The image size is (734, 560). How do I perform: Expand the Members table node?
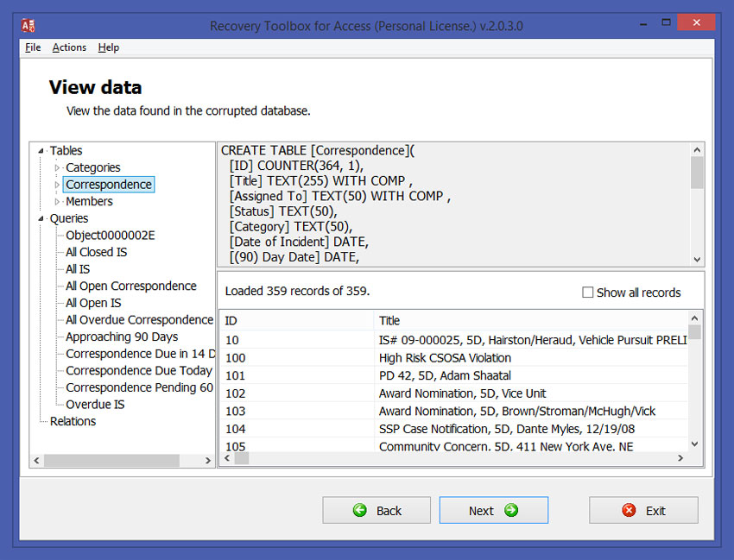pyautogui.click(x=58, y=202)
